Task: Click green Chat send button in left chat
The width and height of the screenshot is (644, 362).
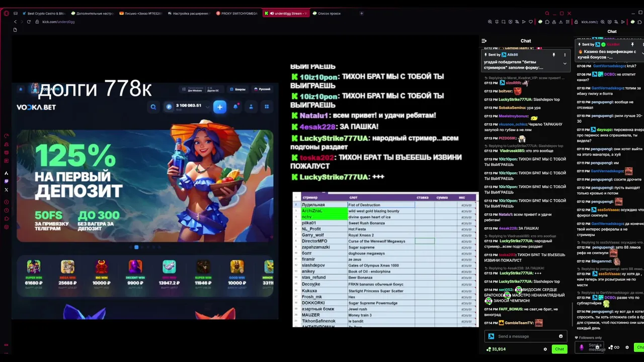Action: point(559,349)
